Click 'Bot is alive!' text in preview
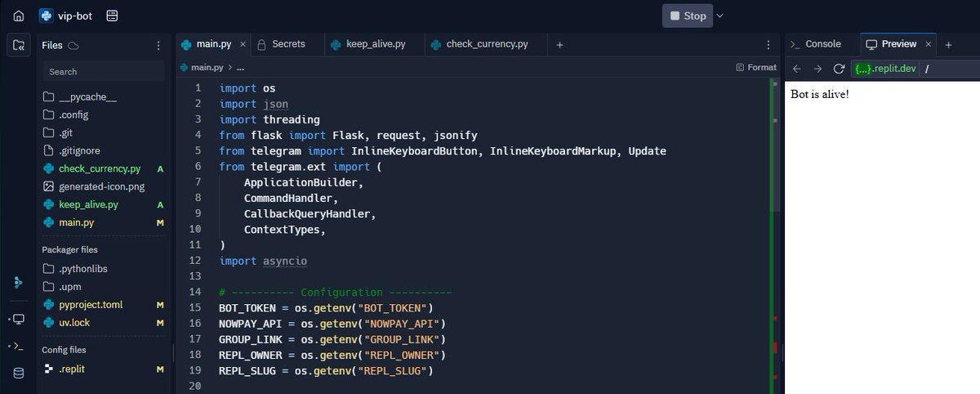Screen dimensions: 980x394 820,94
